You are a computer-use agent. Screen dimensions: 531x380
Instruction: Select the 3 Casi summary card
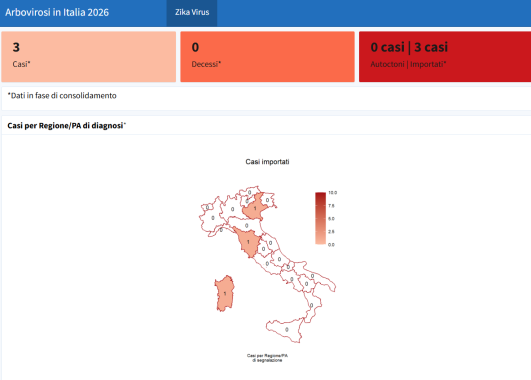[89, 57]
